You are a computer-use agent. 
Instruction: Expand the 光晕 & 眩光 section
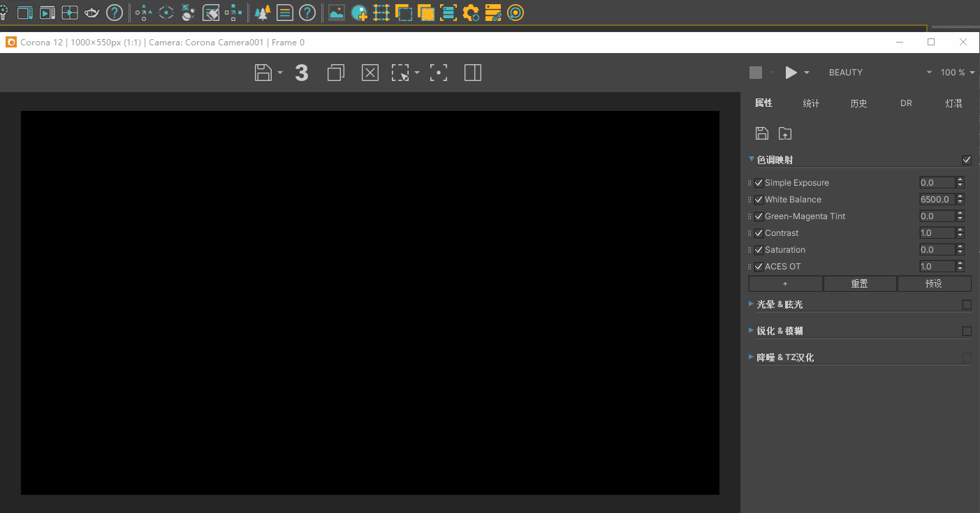pos(752,304)
